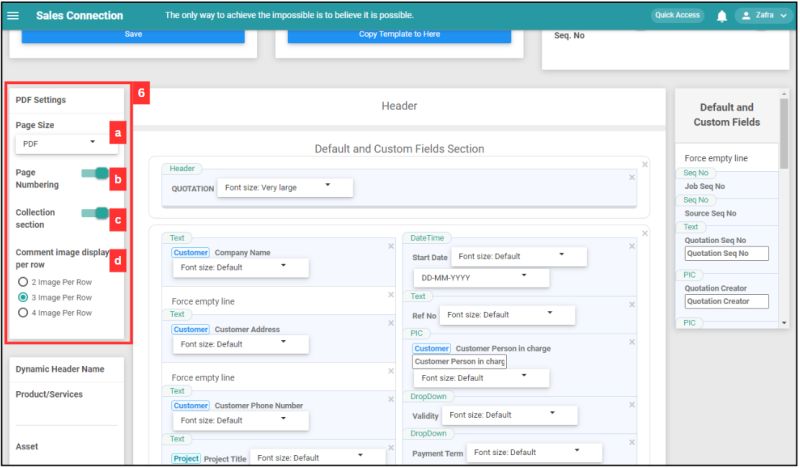The height and width of the screenshot is (468, 800).
Task: Open Ref No font size dropdown
Action: point(507,315)
